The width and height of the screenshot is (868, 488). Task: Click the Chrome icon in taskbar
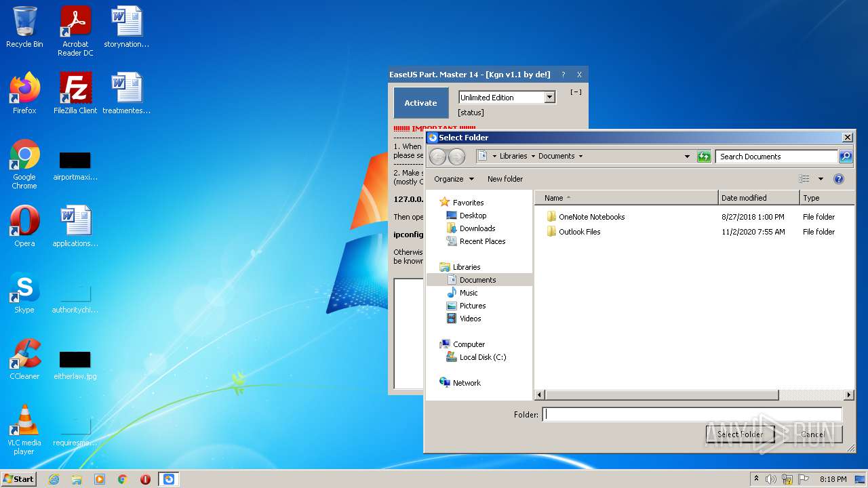tap(122, 479)
